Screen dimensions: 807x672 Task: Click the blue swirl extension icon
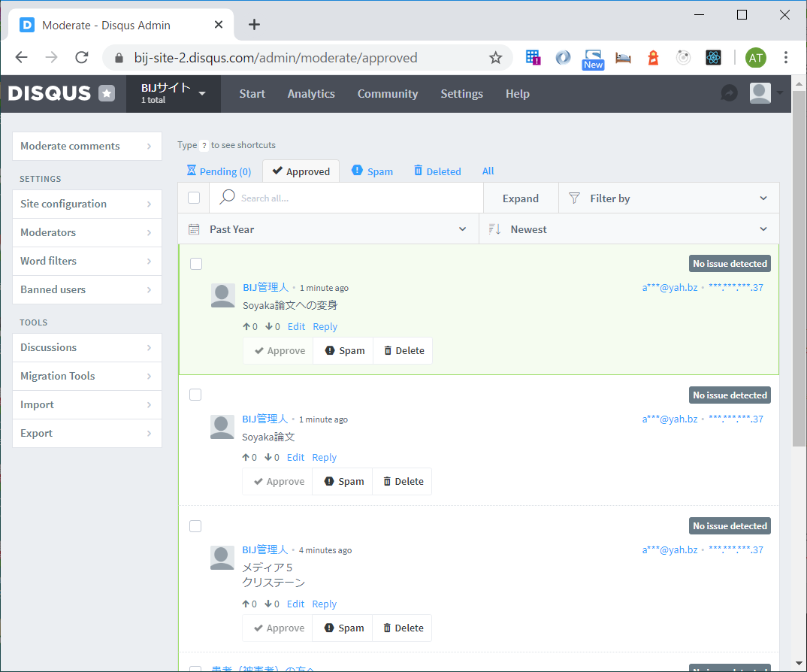(563, 58)
